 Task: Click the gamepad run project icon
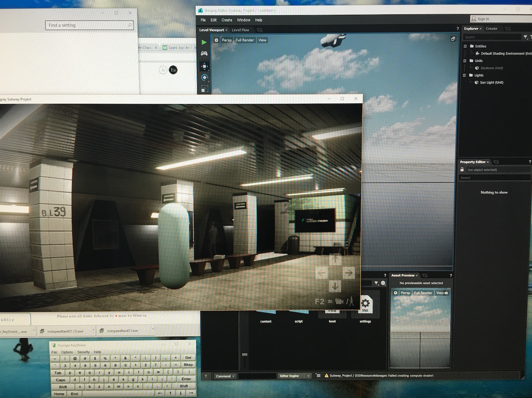(x=204, y=53)
